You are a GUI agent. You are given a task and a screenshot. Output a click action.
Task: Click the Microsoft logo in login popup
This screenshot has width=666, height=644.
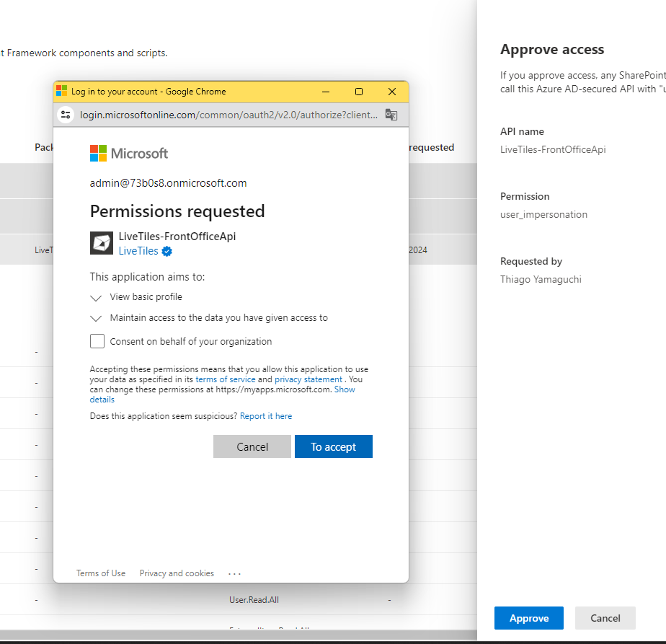tap(129, 153)
